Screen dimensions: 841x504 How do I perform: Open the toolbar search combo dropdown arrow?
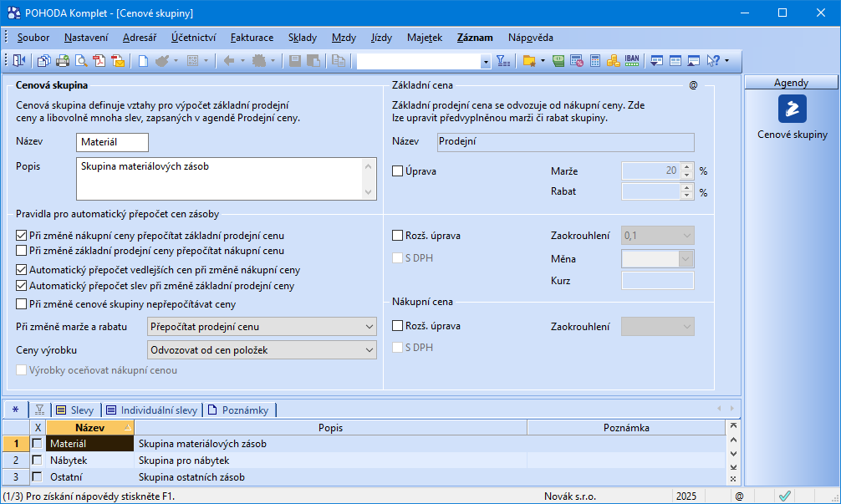486,62
